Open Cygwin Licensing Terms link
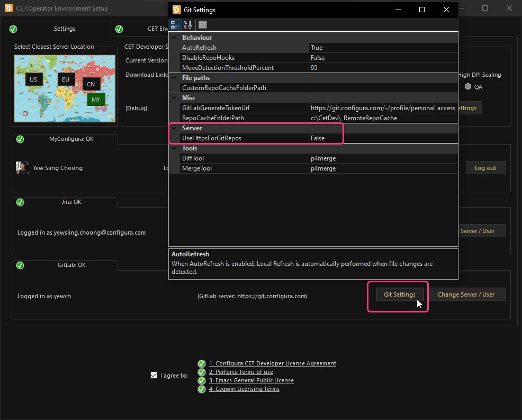This screenshot has height=420, width=522. [x=244, y=389]
